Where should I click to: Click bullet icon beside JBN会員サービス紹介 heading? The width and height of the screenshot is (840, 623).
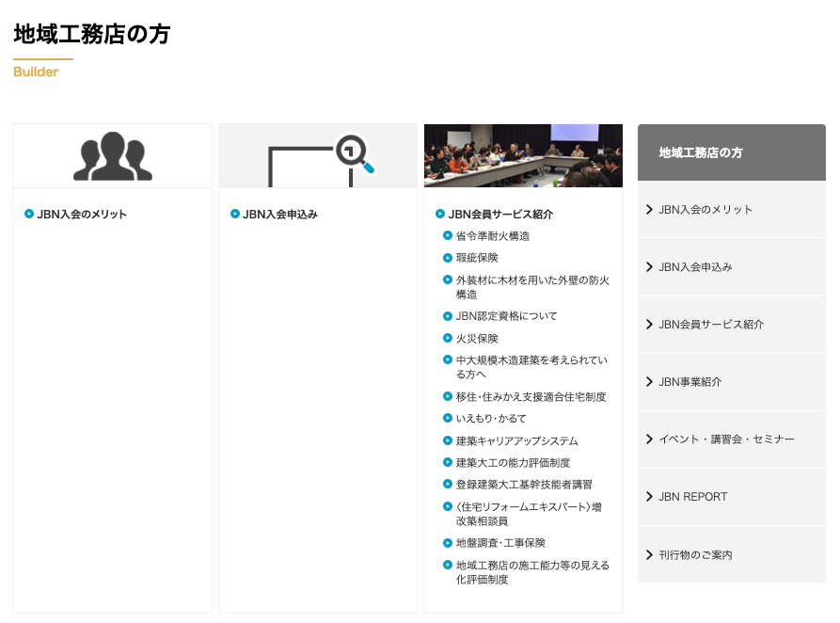pyautogui.click(x=440, y=214)
